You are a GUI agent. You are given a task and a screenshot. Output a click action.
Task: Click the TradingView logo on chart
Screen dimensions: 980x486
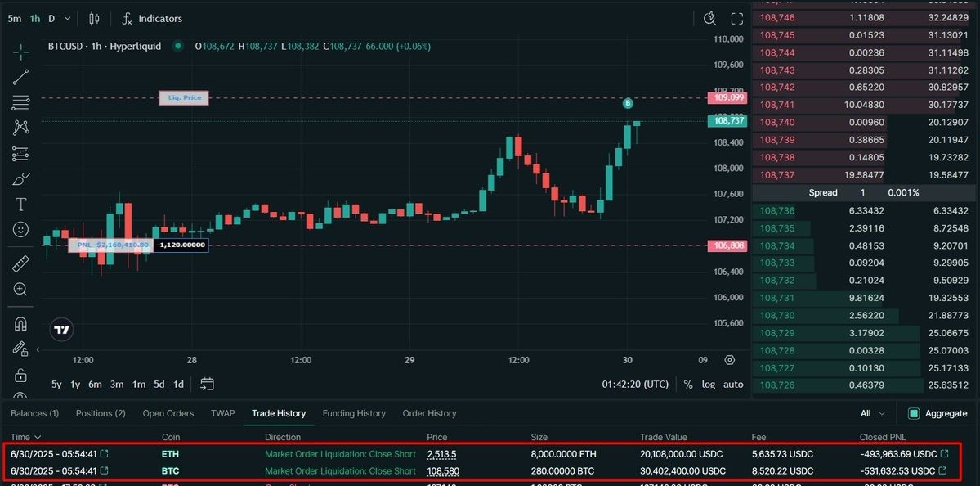coord(62,330)
